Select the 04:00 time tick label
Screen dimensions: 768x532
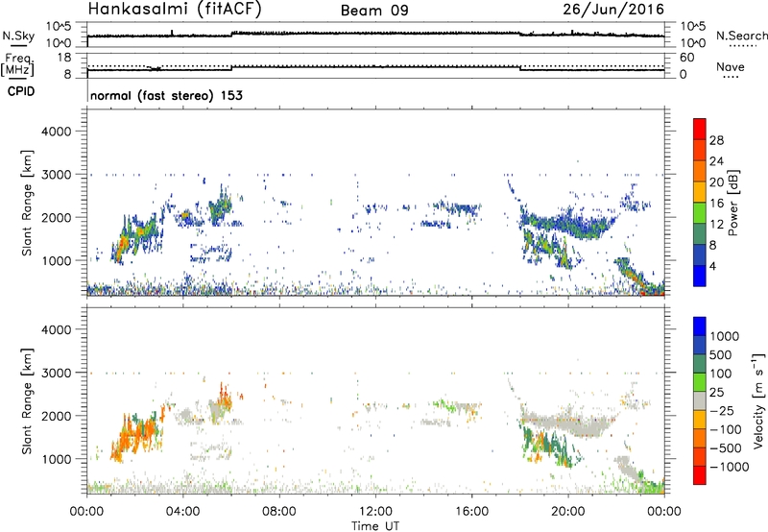[182, 512]
